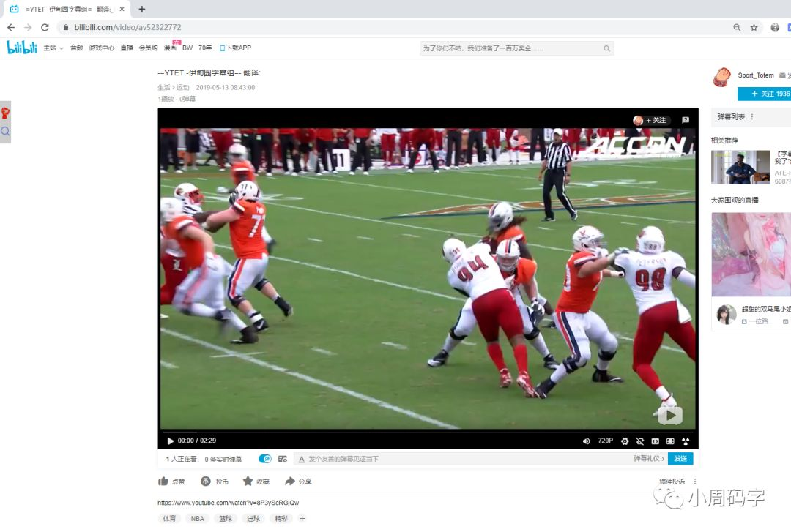Screen dimensions: 791x532
Task: Click the site search magnifier icon
Action: tap(606, 48)
